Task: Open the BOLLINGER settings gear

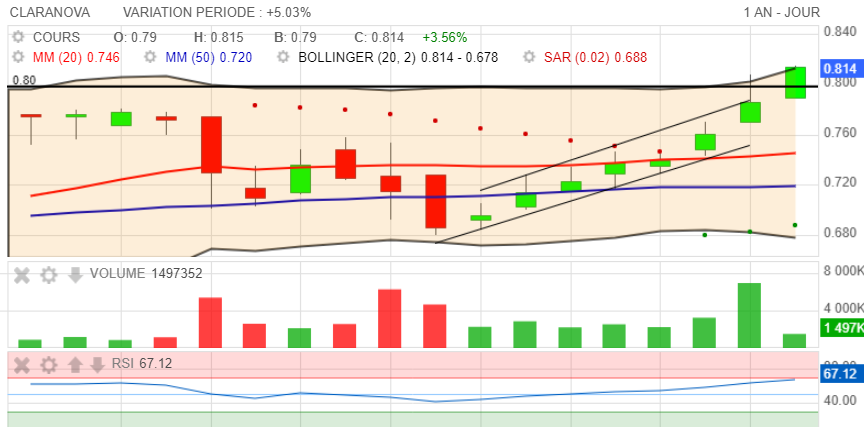Action: pyautogui.click(x=283, y=57)
